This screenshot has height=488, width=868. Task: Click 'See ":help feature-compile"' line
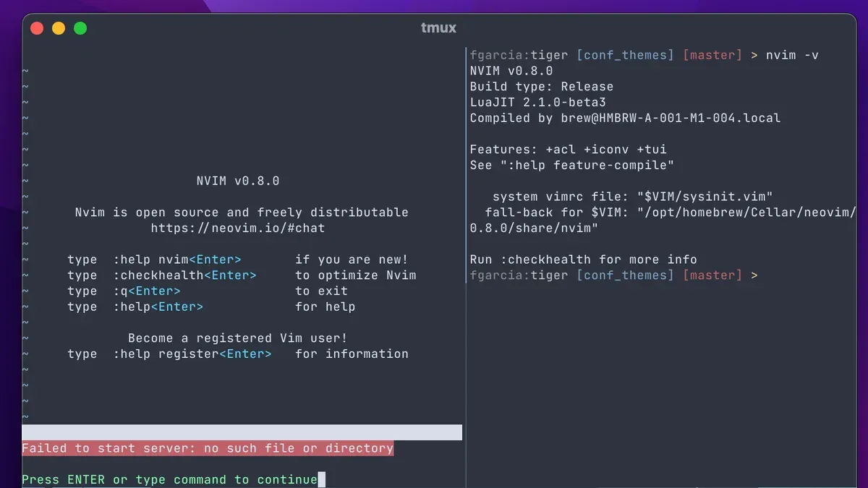[x=572, y=165]
